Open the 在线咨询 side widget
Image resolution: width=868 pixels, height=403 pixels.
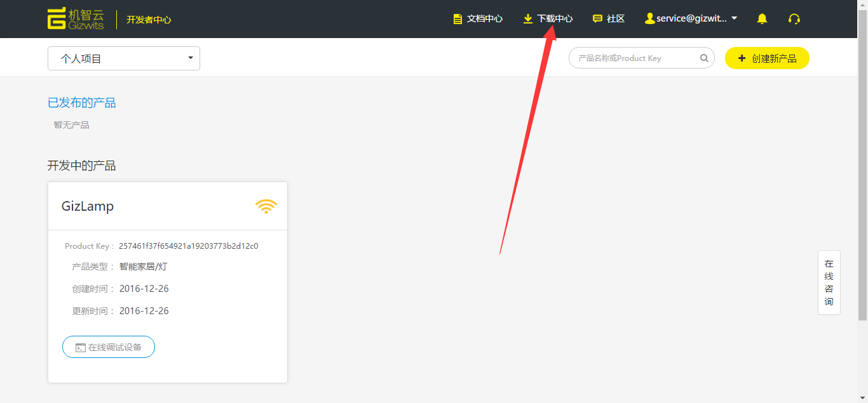[829, 282]
